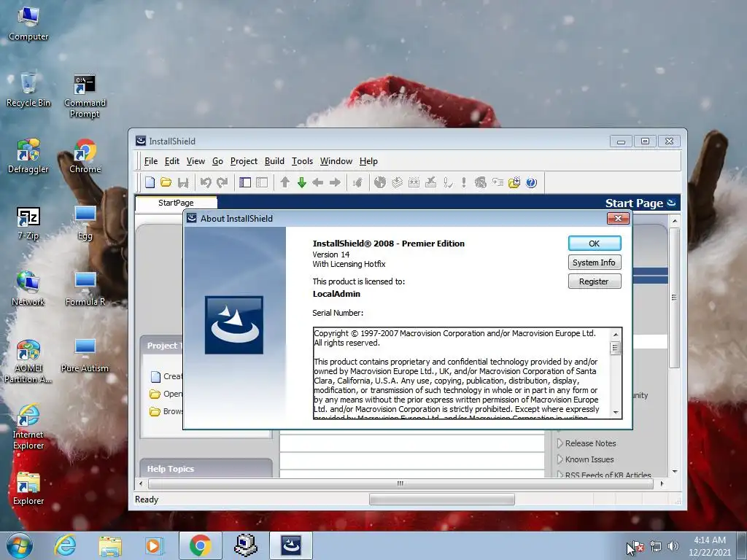Image resolution: width=747 pixels, height=560 pixels.
Task: Click the green Down arrow toolbar icon
Action: pos(301,182)
